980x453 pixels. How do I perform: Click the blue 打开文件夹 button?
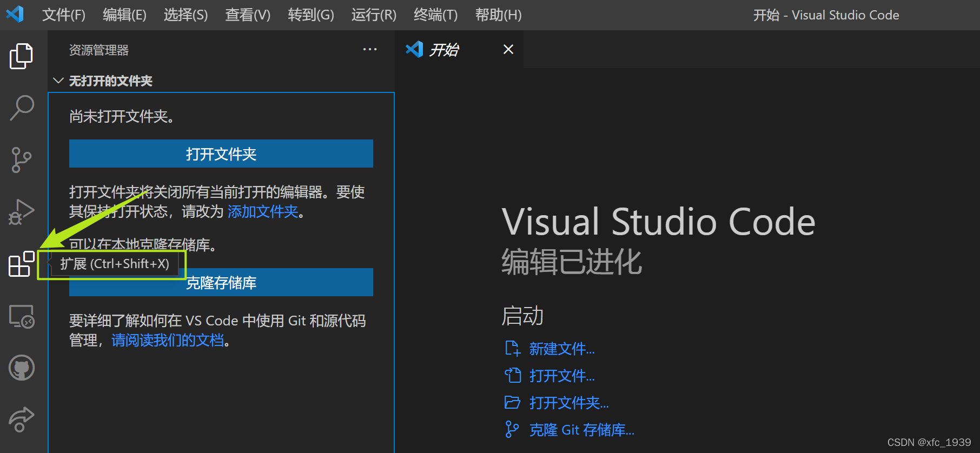click(221, 154)
